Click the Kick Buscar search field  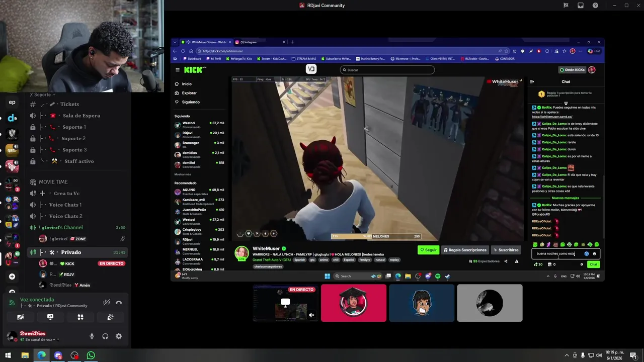tap(387, 70)
